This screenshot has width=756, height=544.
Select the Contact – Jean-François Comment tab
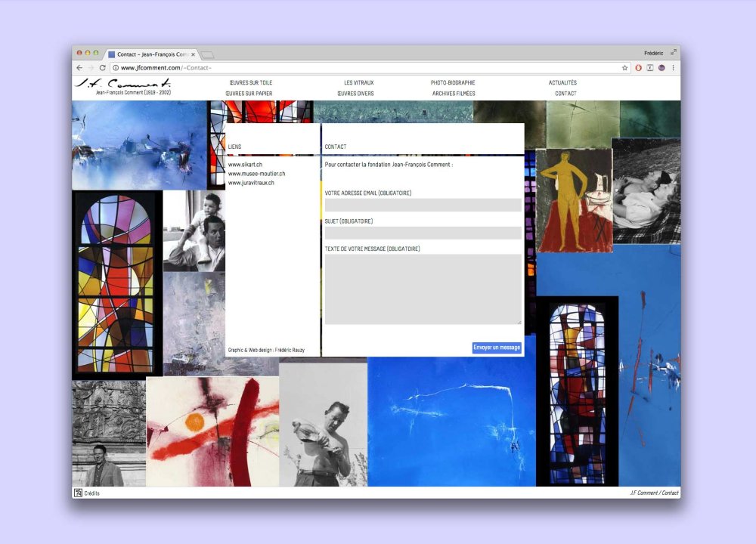(151, 54)
